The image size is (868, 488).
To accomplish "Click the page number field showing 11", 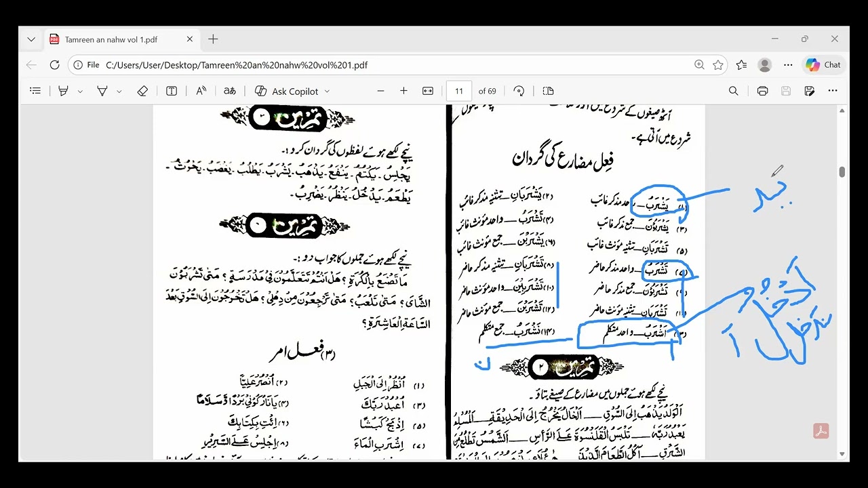I will [459, 91].
